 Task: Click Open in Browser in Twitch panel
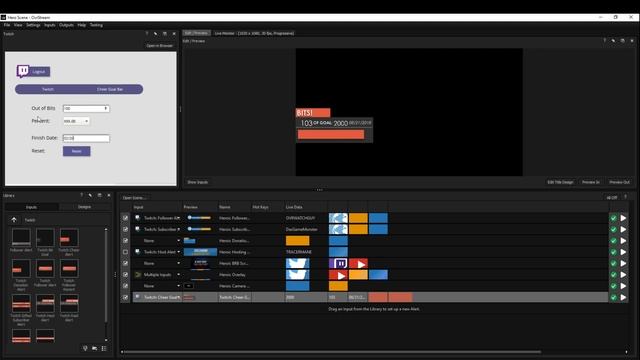coord(159,46)
